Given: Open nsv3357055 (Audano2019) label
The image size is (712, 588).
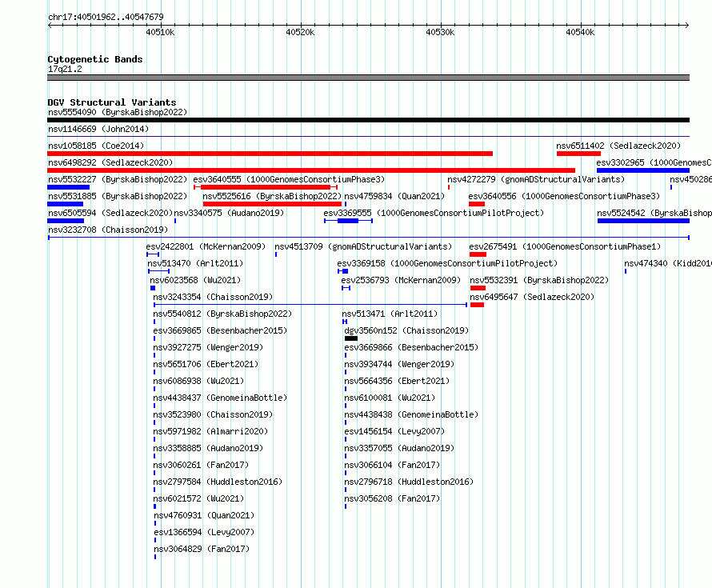Looking at the screenshot, I should coord(399,448).
